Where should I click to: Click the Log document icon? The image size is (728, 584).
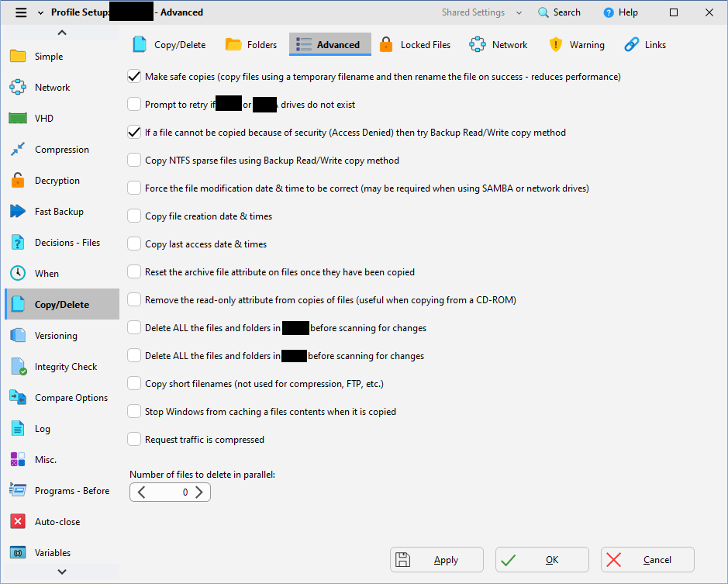[x=18, y=428]
